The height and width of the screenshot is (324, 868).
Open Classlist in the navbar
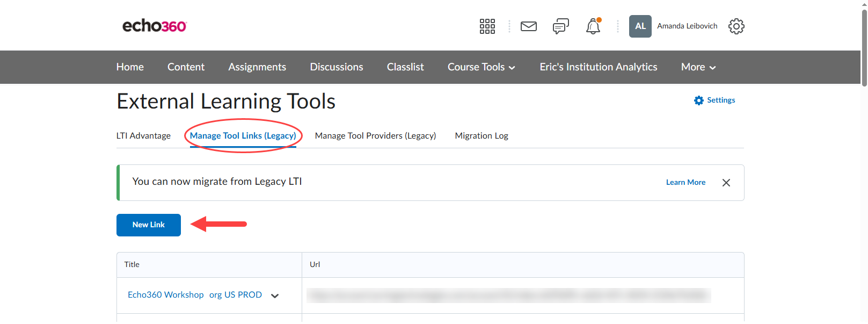(405, 67)
